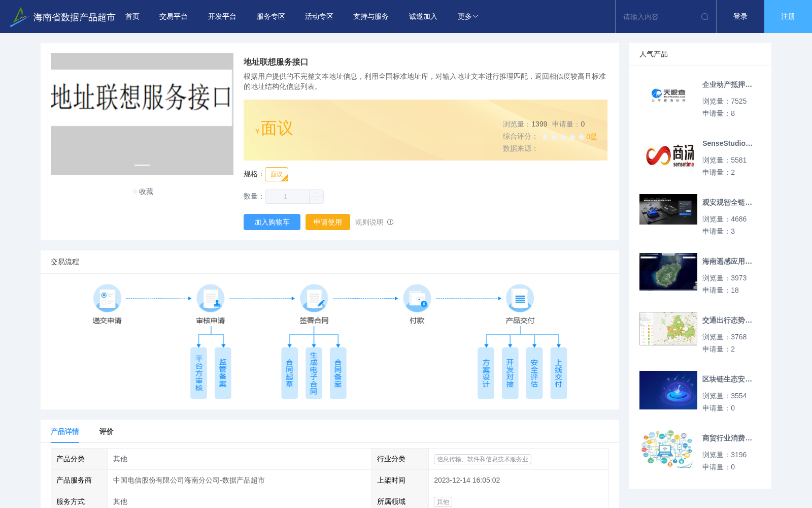
Task: Open the 区块链生态安 product title link
Action: (x=727, y=379)
